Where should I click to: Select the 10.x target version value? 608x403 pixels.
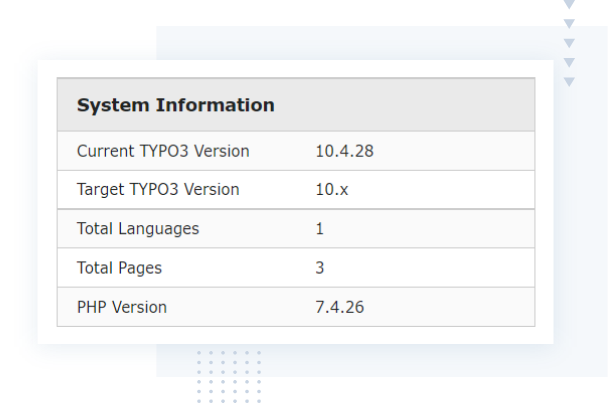pos(332,189)
